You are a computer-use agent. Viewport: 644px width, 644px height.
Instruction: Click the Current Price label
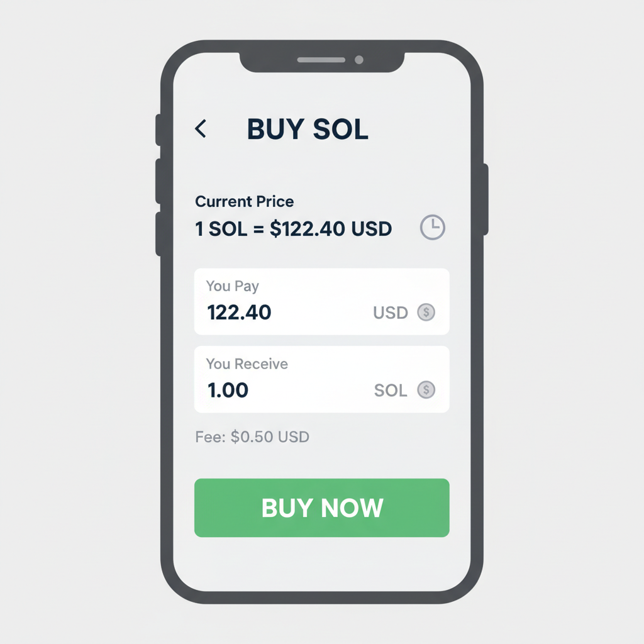(244, 202)
